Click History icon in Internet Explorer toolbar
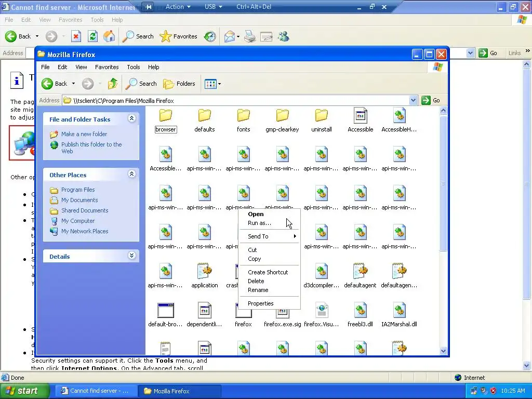The image size is (532, 399). (210, 36)
